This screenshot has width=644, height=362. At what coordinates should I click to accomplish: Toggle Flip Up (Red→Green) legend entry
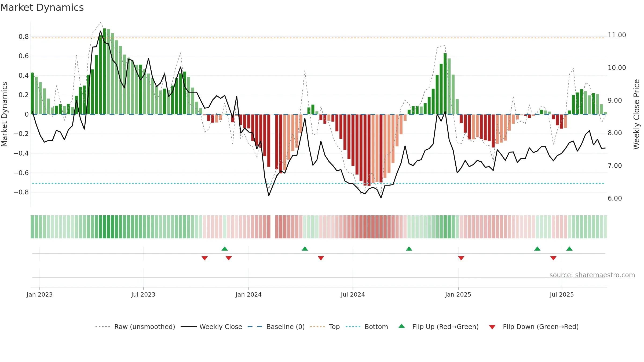coord(438,327)
